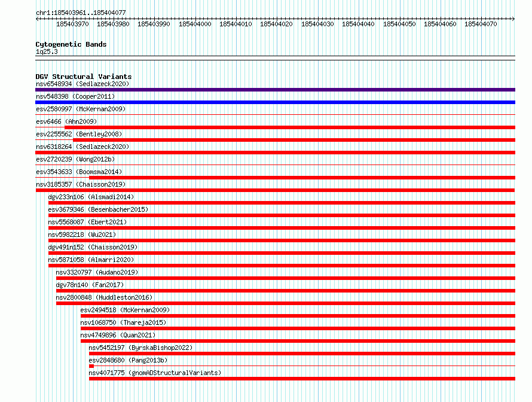Select the dark purple nsv6548934 variant bar
Viewport: 532px width, 402px height.
(275, 90)
